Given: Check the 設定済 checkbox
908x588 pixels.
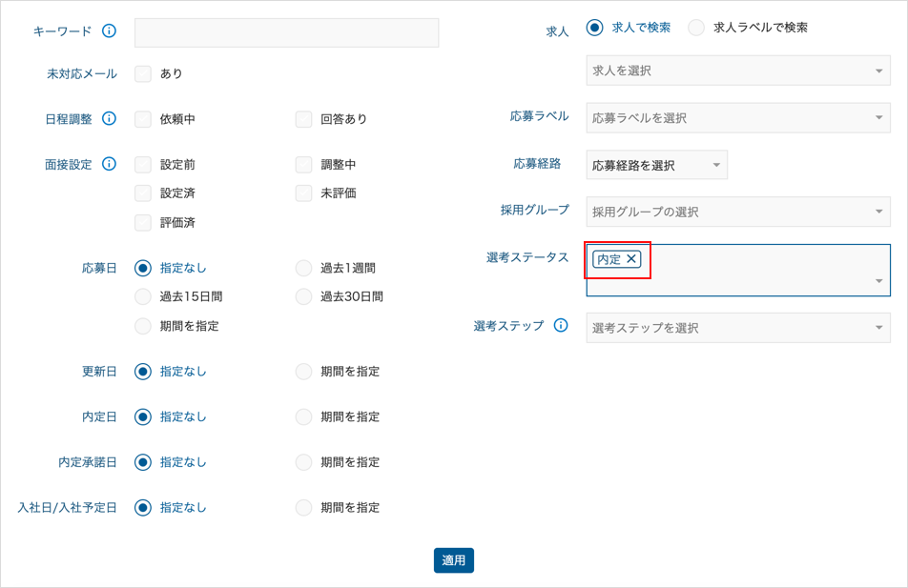Looking at the screenshot, I should [143, 193].
